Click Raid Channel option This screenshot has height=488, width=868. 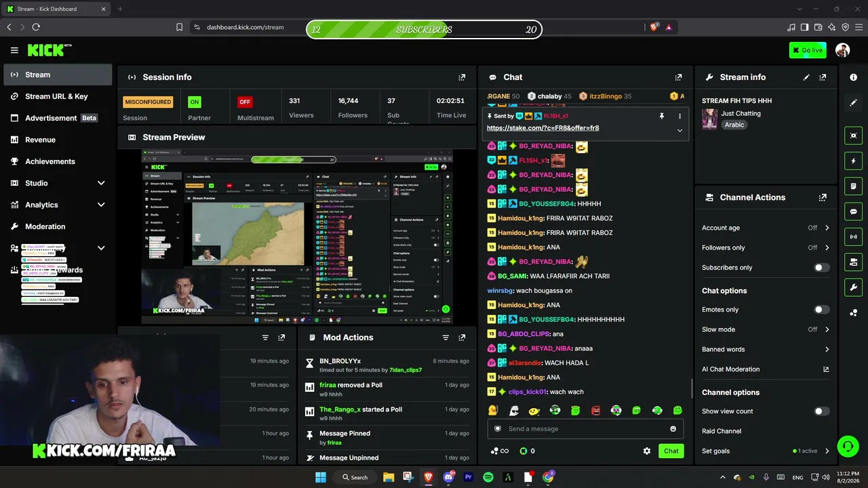pyautogui.click(x=722, y=431)
